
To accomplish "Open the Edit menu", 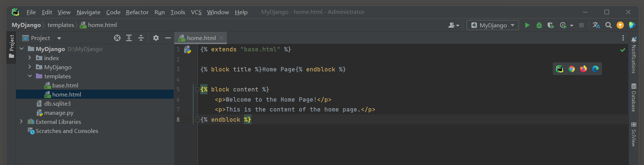I will pyautogui.click(x=47, y=12).
